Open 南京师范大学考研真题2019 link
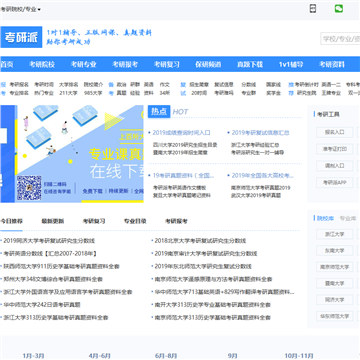Screen dimensions: 360x360 261,188
